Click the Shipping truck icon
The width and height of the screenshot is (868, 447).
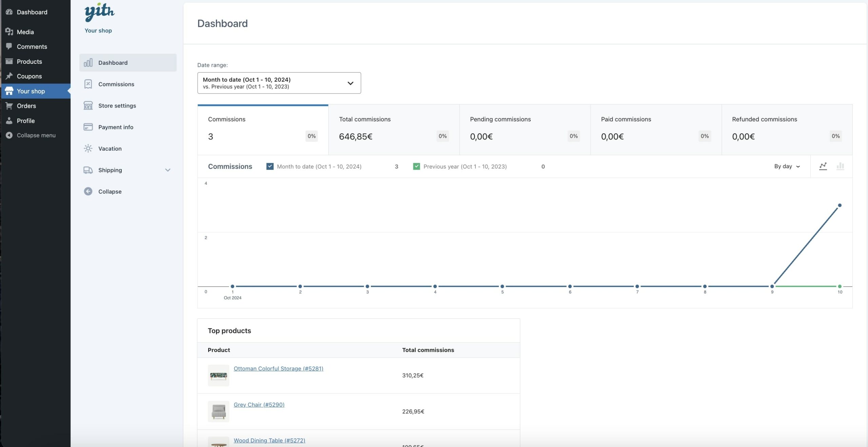click(88, 170)
